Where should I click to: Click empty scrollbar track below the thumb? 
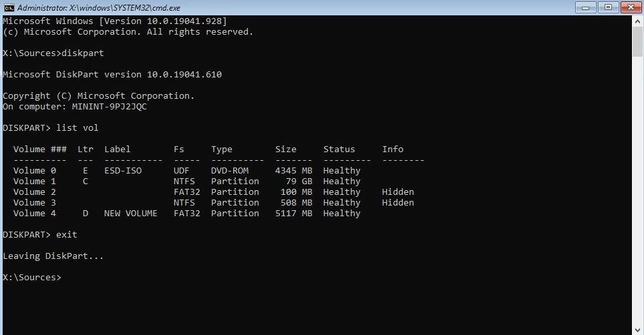click(x=638, y=200)
